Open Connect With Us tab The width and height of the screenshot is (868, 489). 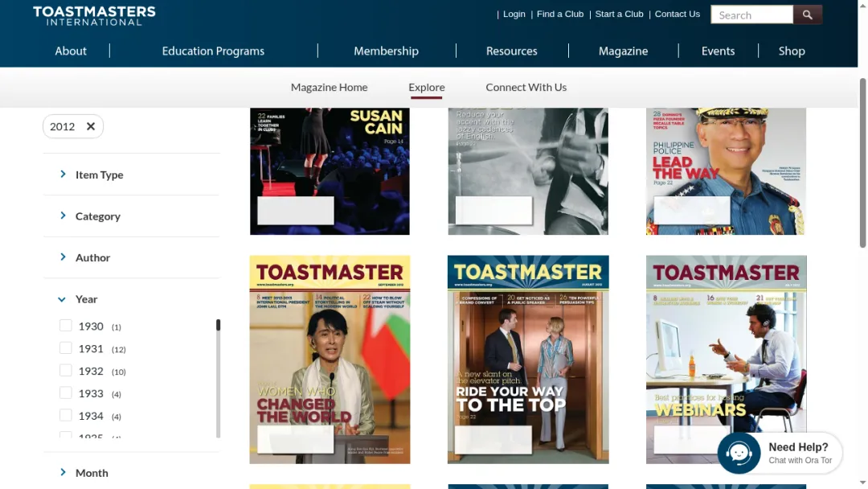[x=526, y=87]
